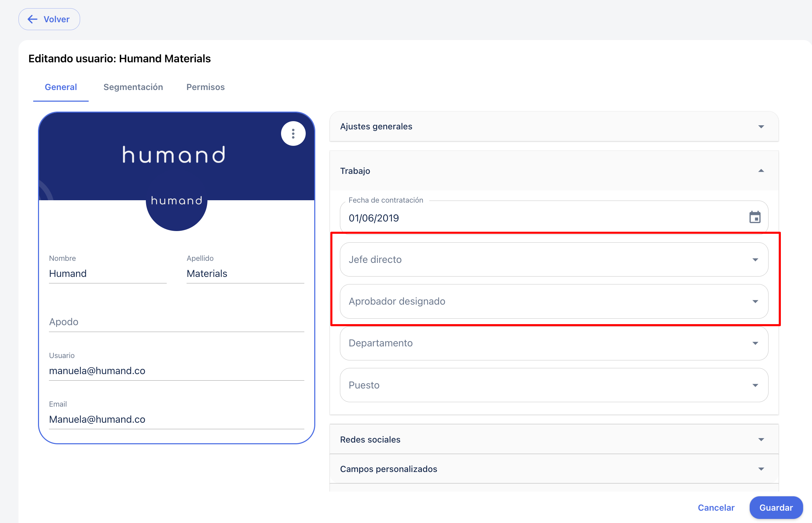Click the Guardar button
This screenshot has width=812, height=523.
[x=776, y=508]
